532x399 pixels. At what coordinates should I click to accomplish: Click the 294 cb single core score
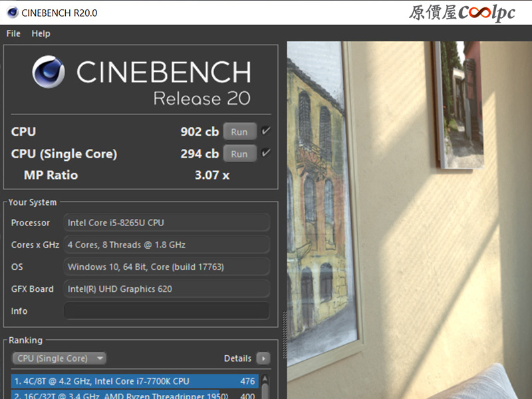click(x=199, y=154)
